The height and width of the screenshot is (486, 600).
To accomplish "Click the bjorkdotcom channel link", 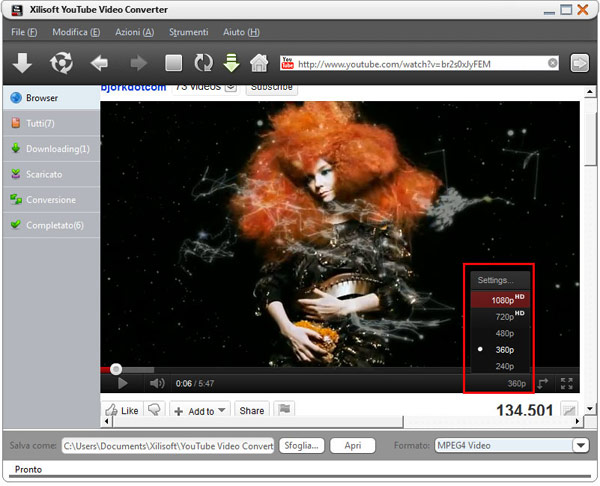I will [x=133, y=88].
